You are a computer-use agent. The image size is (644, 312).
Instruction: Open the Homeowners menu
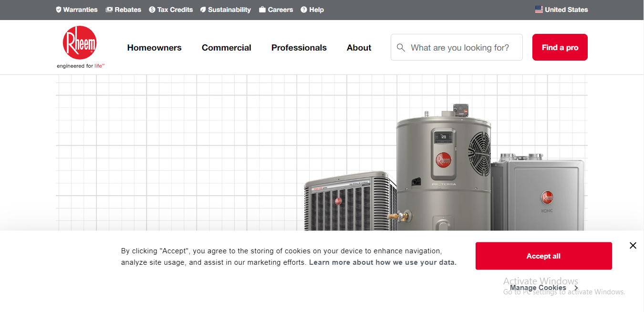pyautogui.click(x=155, y=48)
